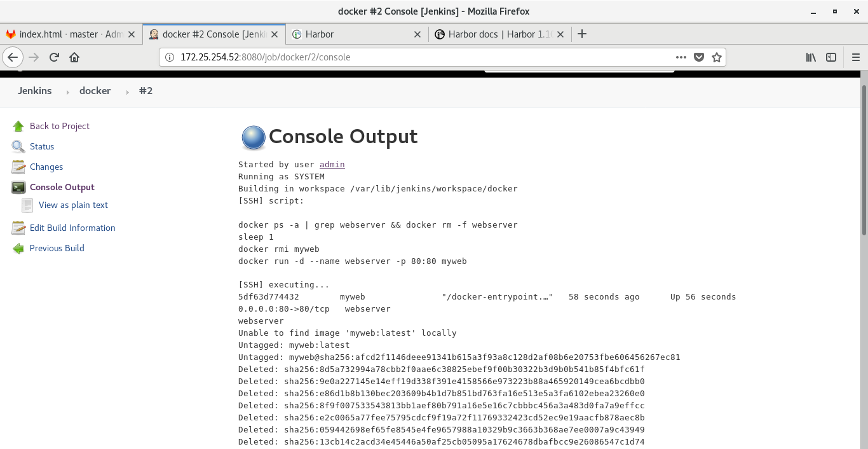Screen dimensions: 868x449
Task: Click the Previous Build green arrow icon
Action: pyautogui.click(x=18, y=248)
